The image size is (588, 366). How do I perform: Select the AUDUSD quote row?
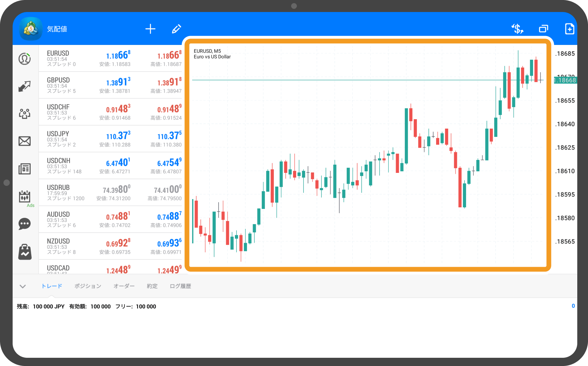click(110, 220)
